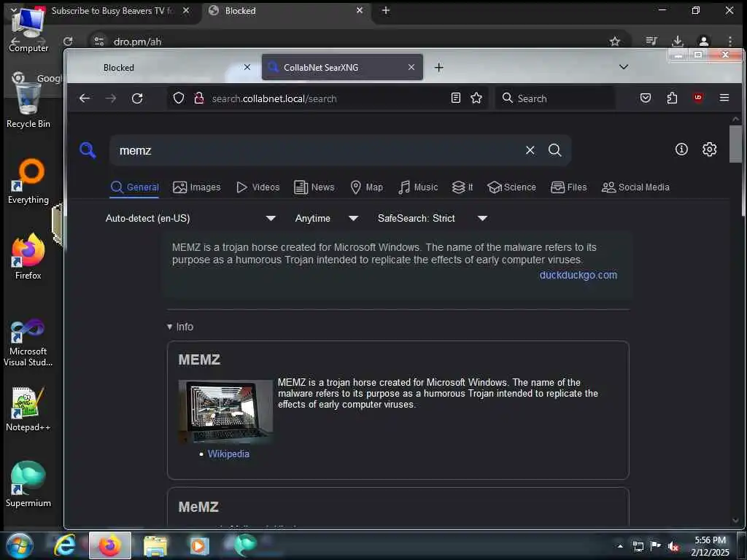Open the duckduckgo.com source link
Screen dimensions: 747x560
(578, 275)
